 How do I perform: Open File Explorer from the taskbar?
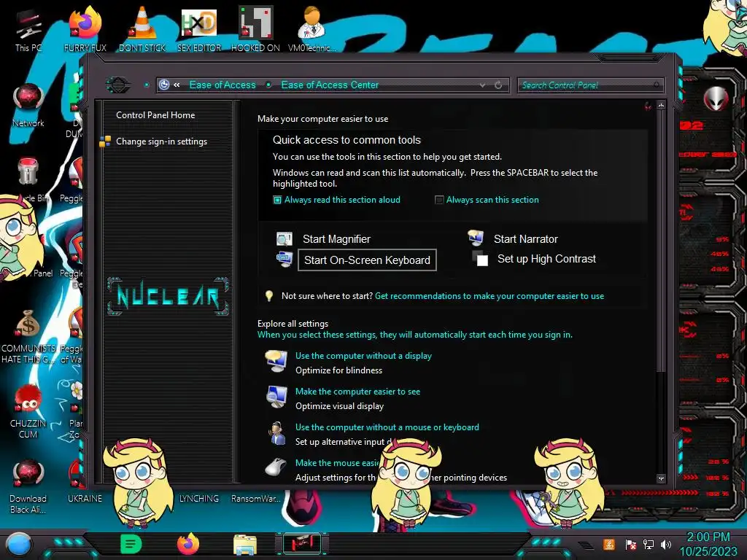point(245,544)
